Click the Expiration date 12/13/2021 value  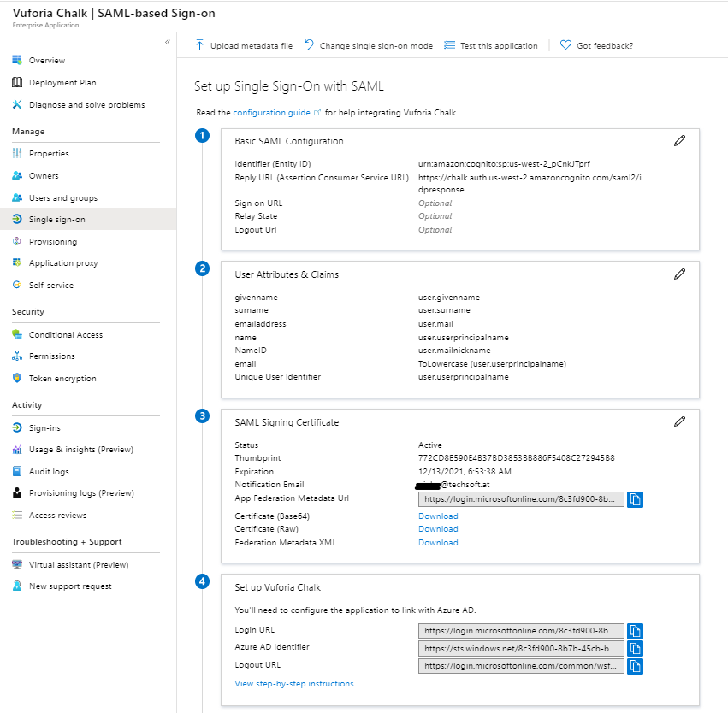(465, 471)
